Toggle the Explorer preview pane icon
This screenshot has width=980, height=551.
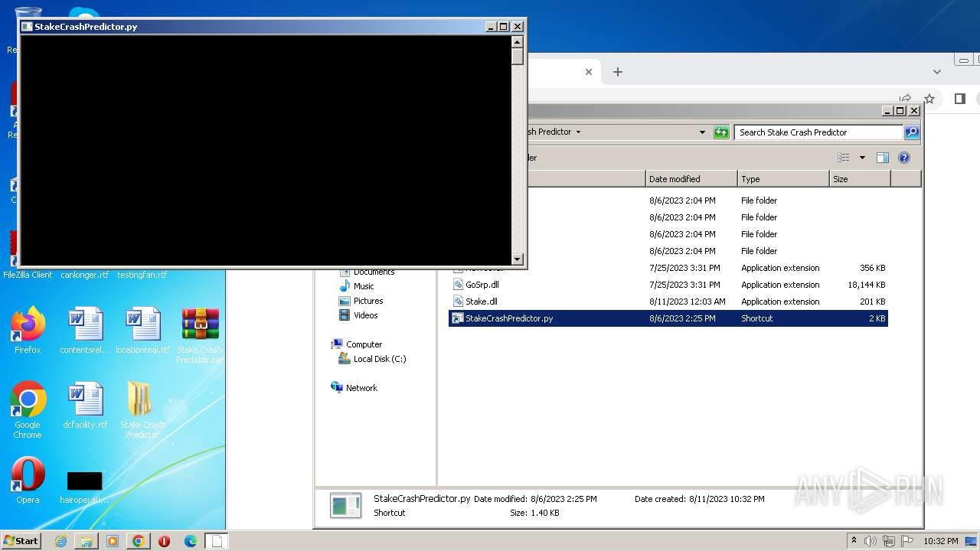(882, 158)
